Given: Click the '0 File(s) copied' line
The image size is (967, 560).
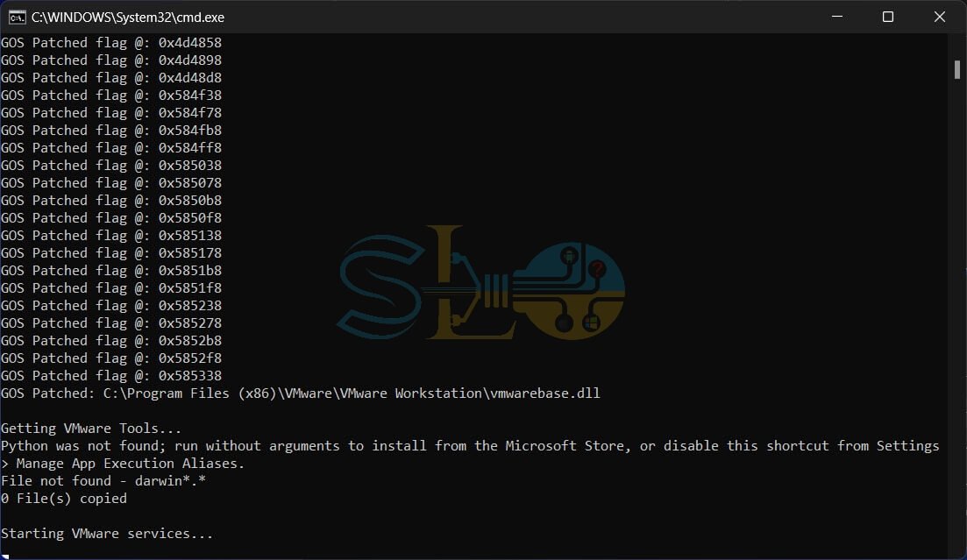Looking at the screenshot, I should click(63, 499).
